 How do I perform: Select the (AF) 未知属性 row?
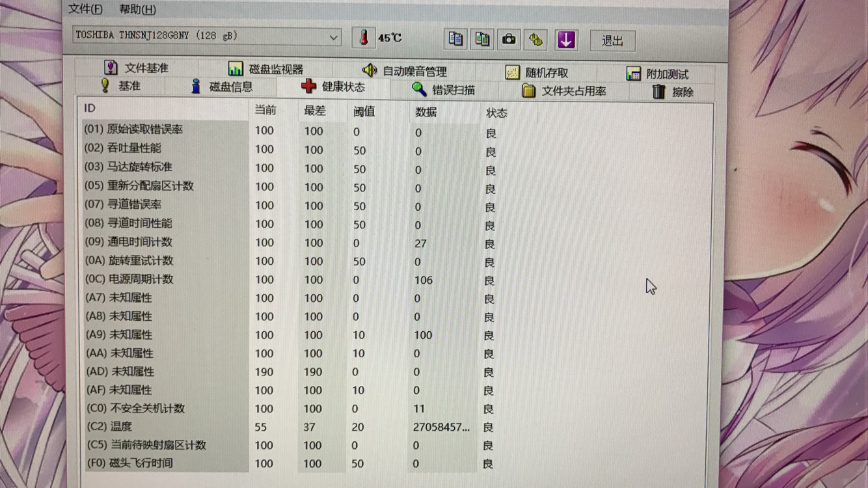[290, 390]
